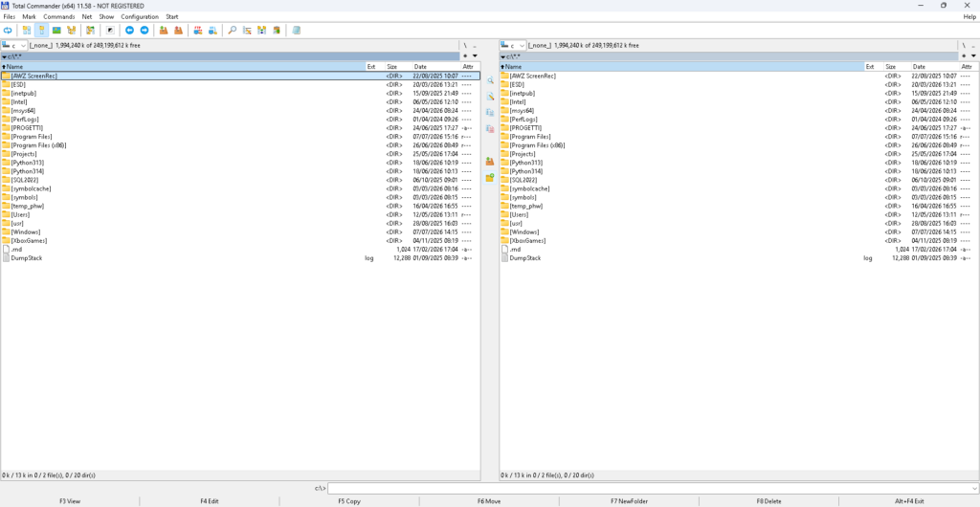
Task: Click the Reread source refresh icon
Action: 8,30
